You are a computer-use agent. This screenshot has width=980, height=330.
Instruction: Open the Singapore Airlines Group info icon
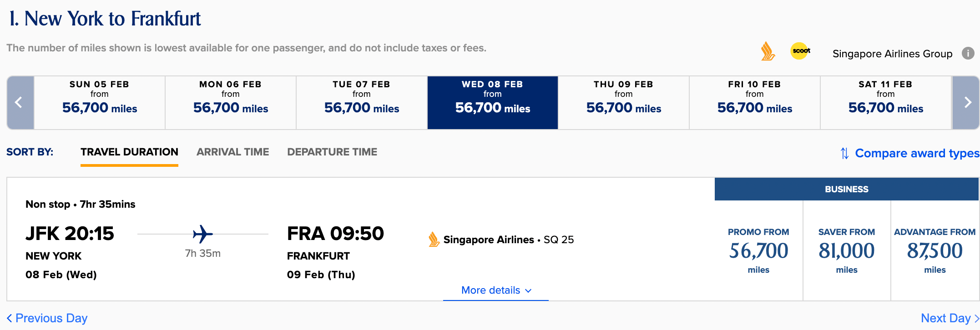point(967,53)
